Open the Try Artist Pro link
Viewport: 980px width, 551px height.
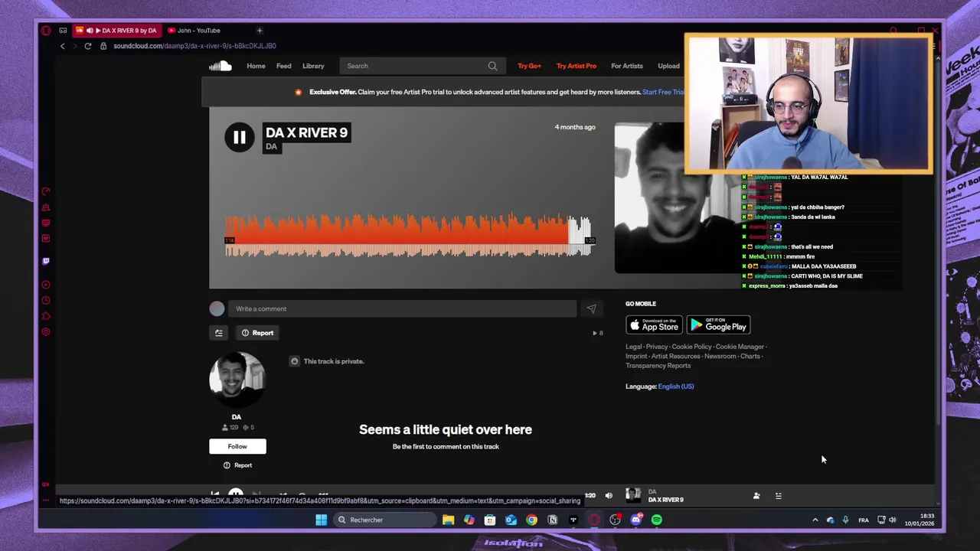pos(577,66)
